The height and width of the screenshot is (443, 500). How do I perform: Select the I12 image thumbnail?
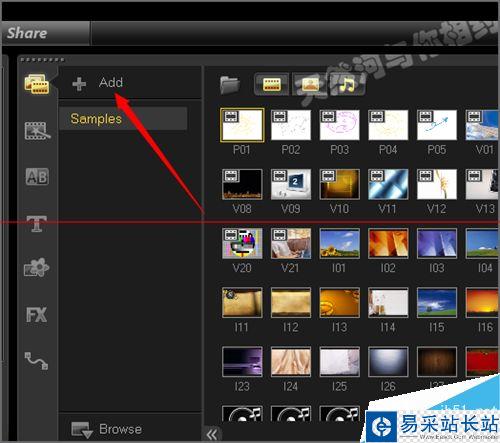[291, 303]
